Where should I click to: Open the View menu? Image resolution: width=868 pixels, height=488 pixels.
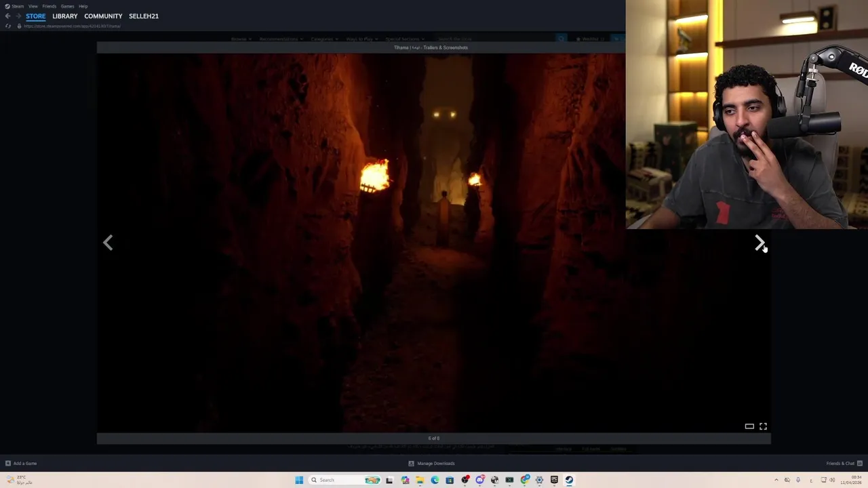33,6
